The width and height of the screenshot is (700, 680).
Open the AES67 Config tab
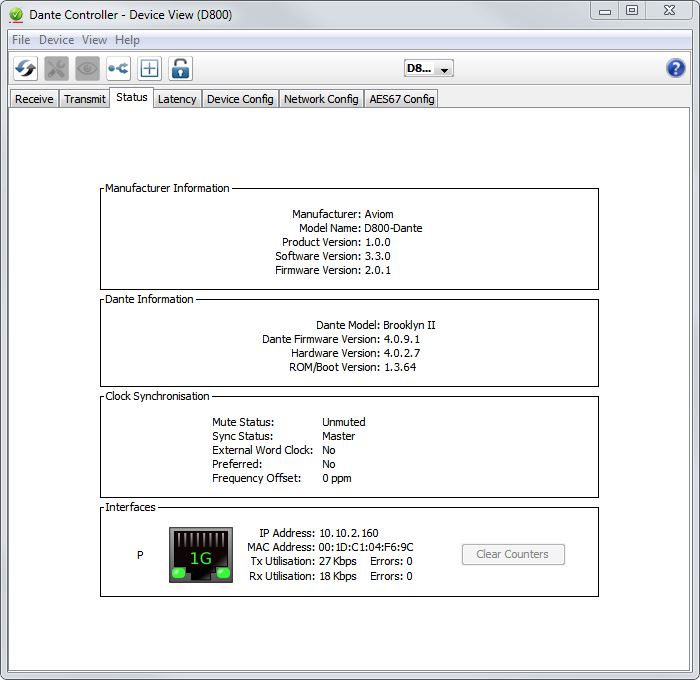click(401, 99)
